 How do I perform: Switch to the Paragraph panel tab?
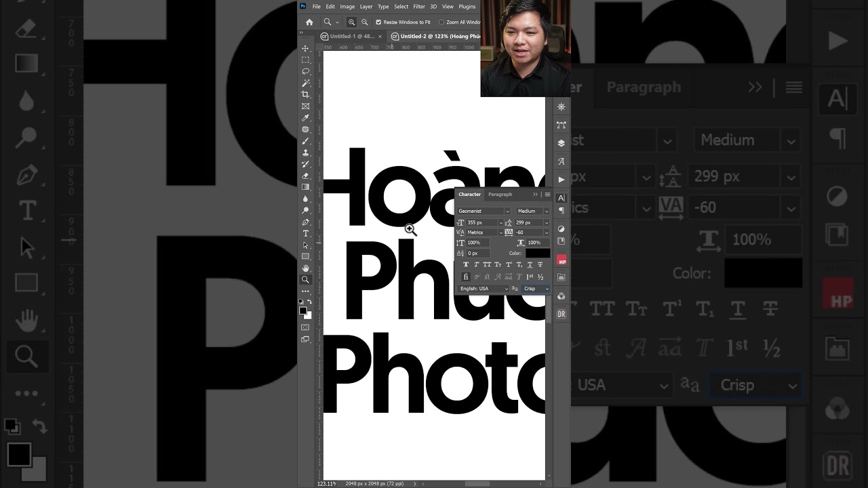pyautogui.click(x=500, y=195)
